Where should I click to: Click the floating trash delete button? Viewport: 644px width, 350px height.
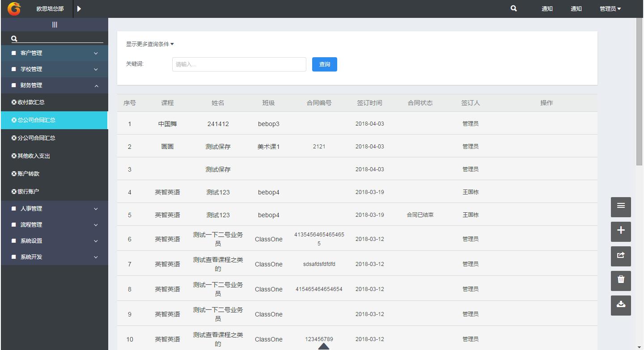coord(621,280)
